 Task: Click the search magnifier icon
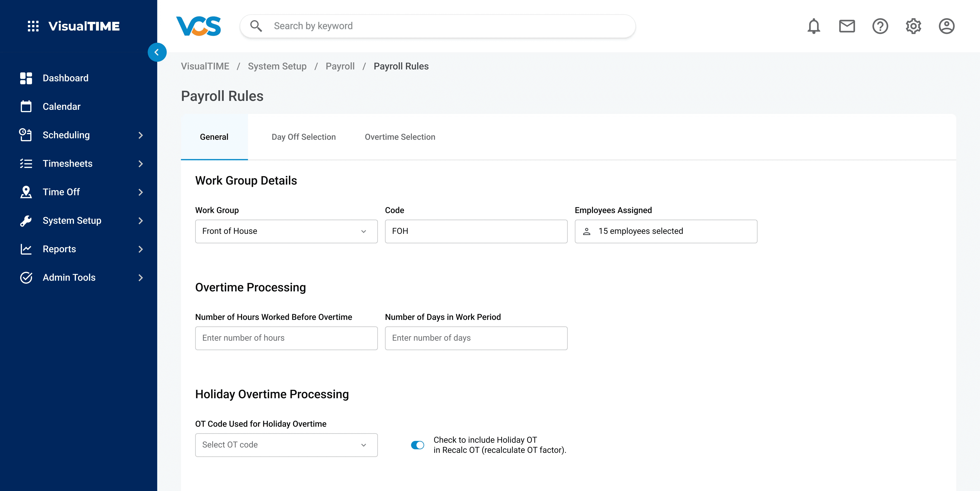(256, 26)
